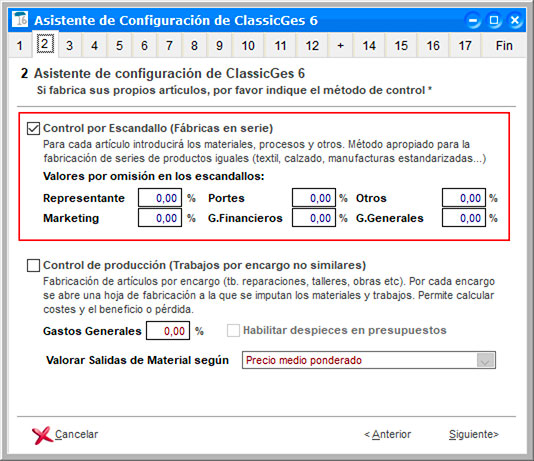The height and width of the screenshot is (461, 534).
Task: Click the Representante percentage field
Action: click(x=160, y=198)
